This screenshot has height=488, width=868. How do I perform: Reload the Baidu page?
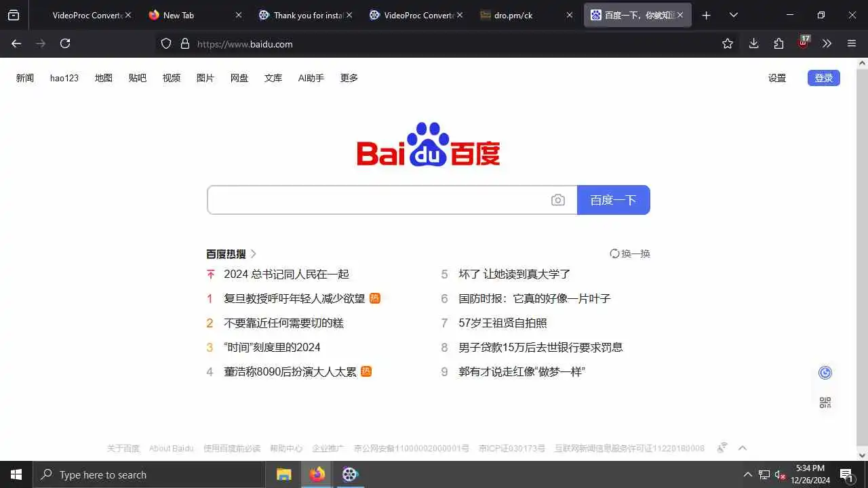pos(65,43)
